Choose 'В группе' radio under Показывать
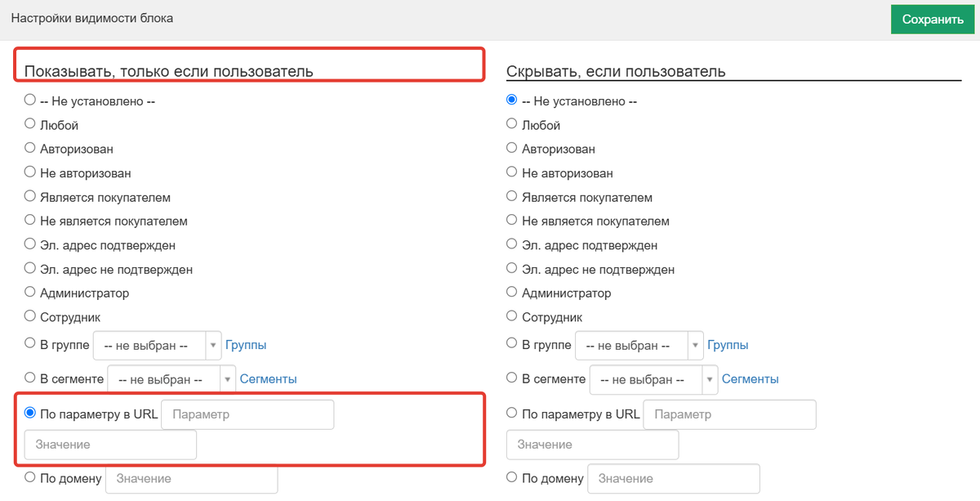 (x=30, y=343)
